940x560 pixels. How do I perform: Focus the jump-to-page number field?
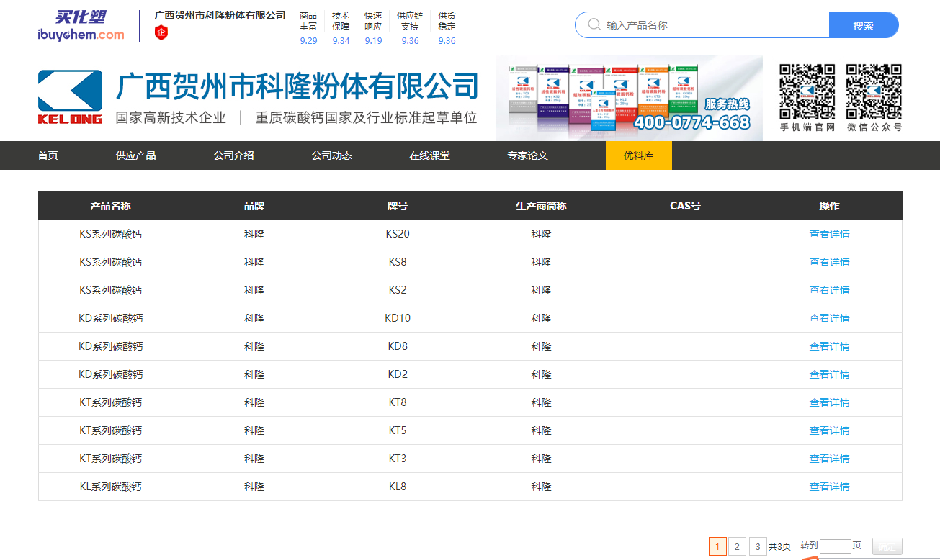click(836, 546)
